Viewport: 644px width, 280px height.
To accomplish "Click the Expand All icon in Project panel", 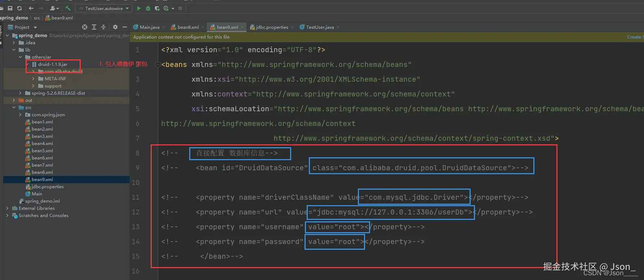I will tap(94, 27).
